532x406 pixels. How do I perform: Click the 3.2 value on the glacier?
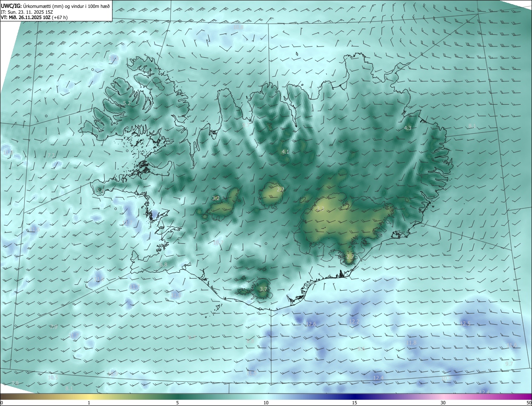[x=216, y=198]
